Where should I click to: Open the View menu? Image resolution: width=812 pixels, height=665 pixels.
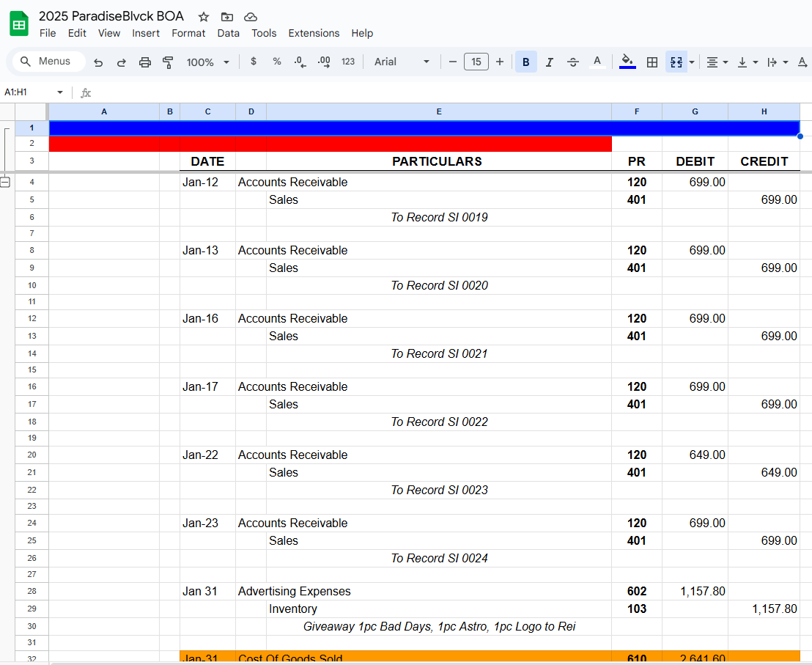point(108,33)
